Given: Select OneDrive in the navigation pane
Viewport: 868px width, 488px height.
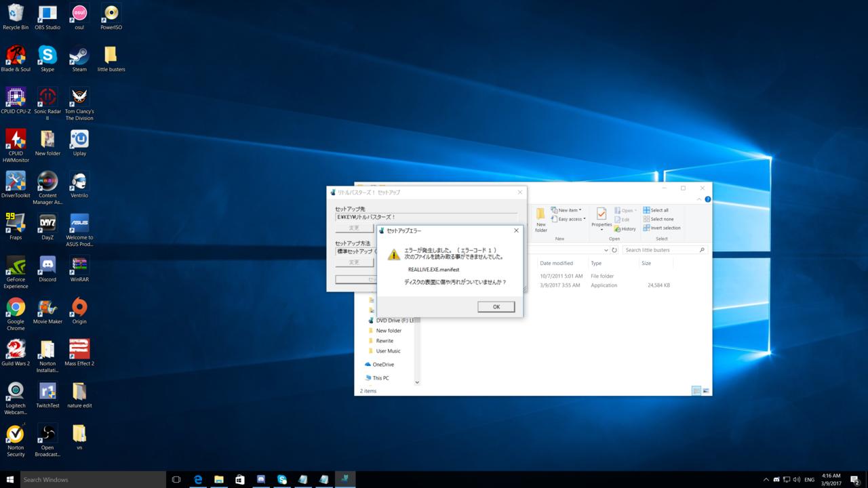Looking at the screenshot, I should (382, 365).
